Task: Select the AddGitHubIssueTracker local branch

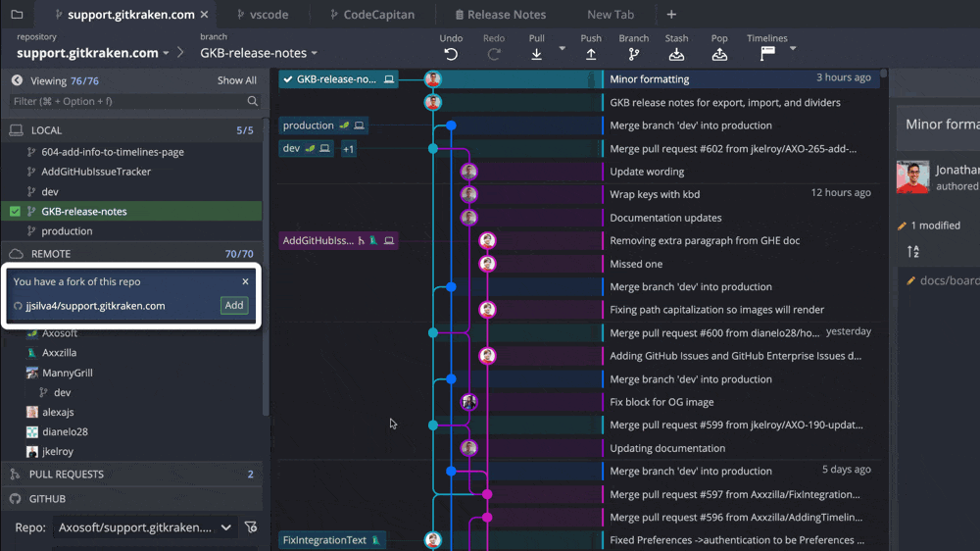Action: click(96, 172)
